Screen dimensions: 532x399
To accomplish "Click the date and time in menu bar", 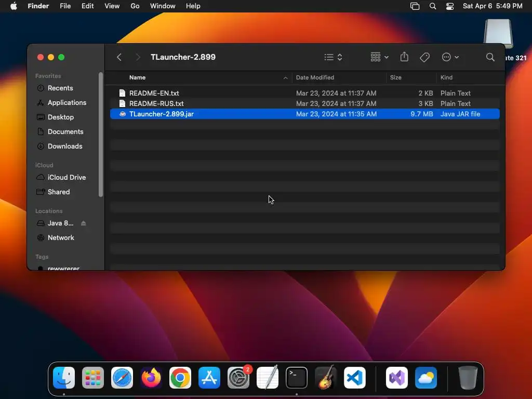I will click(493, 6).
